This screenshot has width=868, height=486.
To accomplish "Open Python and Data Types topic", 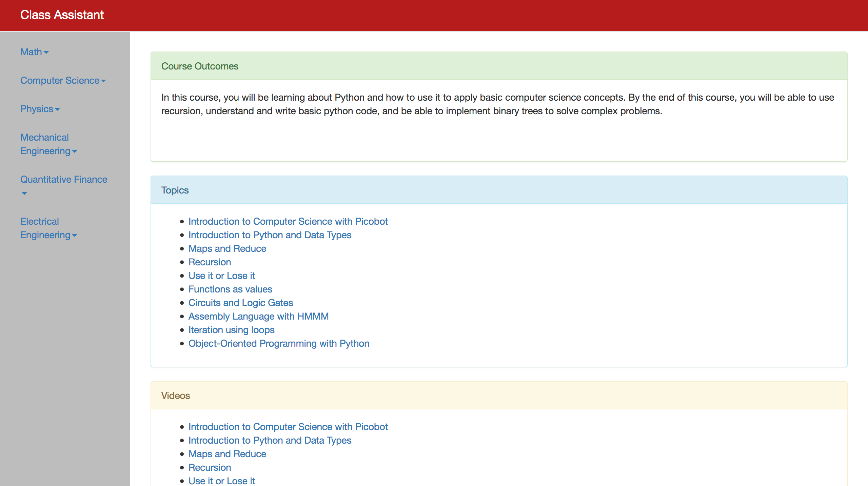I will click(270, 235).
